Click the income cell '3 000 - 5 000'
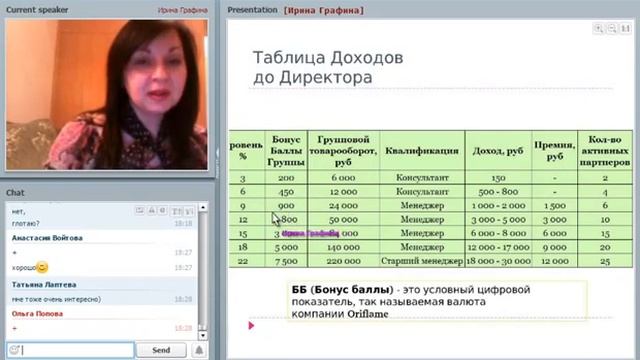 498,219
